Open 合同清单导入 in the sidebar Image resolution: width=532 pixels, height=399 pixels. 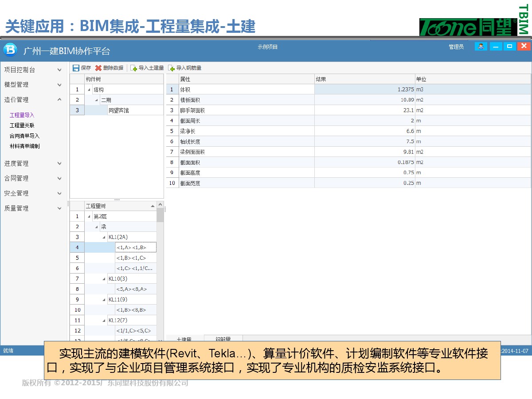click(x=25, y=136)
